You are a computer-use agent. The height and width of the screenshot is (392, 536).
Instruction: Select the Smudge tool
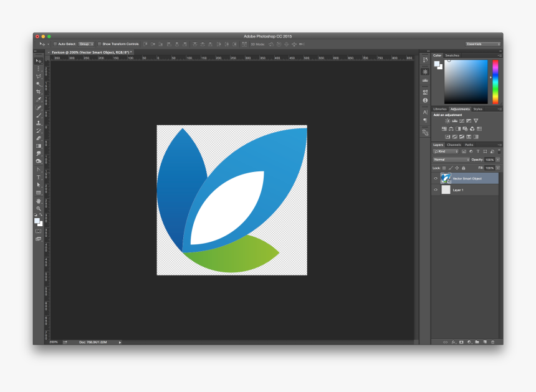click(x=39, y=154)
